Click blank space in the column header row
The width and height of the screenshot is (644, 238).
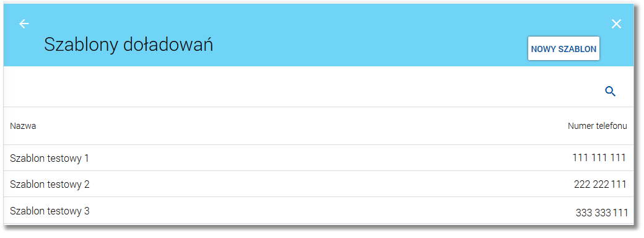pos(302,126)
